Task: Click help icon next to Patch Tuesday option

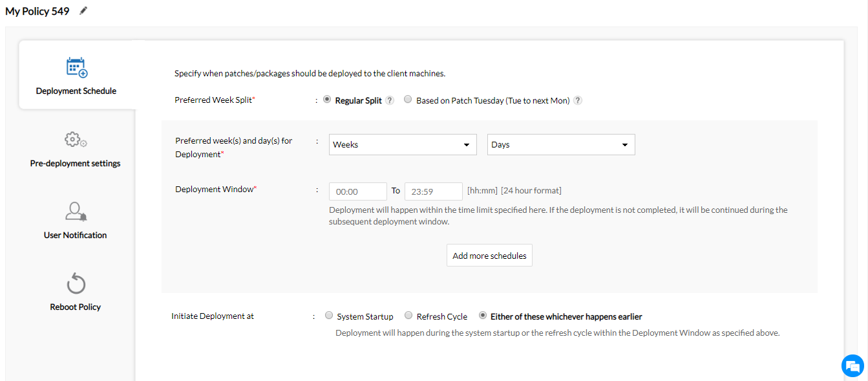Action: tap(578, 100)
